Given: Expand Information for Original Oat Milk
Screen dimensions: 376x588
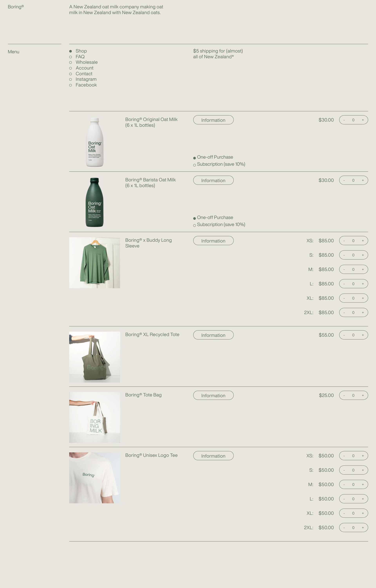Looking at the screenshot, I should pyautogui.click(x=213, y=120).
